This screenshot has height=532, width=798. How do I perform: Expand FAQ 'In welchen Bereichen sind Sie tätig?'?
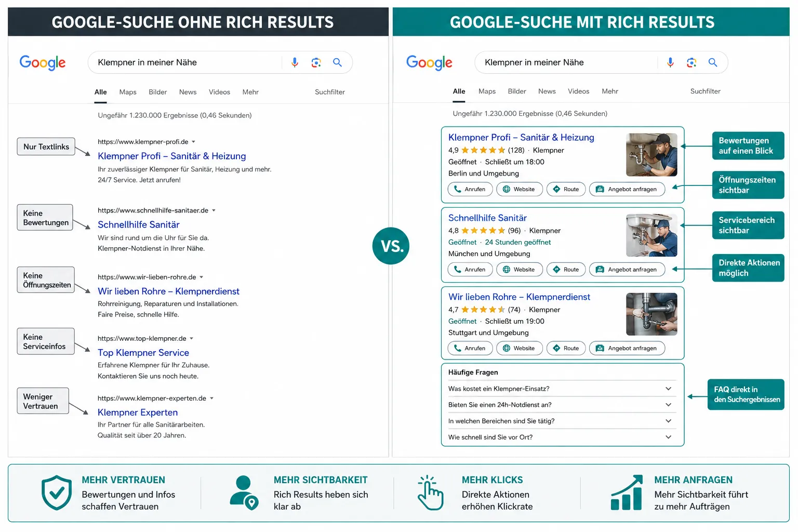coord(562,421)
